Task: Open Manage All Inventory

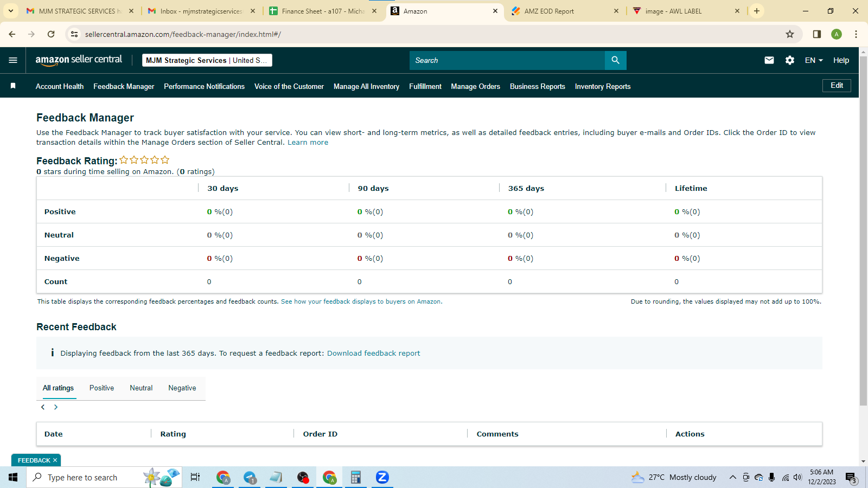Action: coord(366,86)
